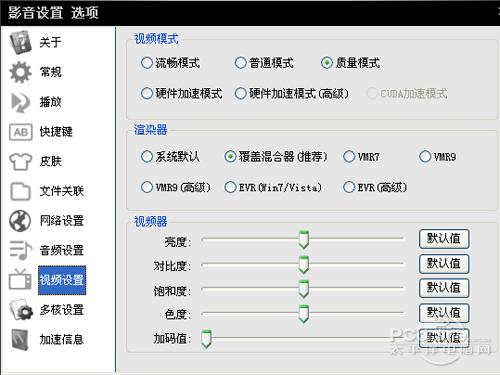Reset 色度 with its 默认值 button

click(x=444, y=313)
